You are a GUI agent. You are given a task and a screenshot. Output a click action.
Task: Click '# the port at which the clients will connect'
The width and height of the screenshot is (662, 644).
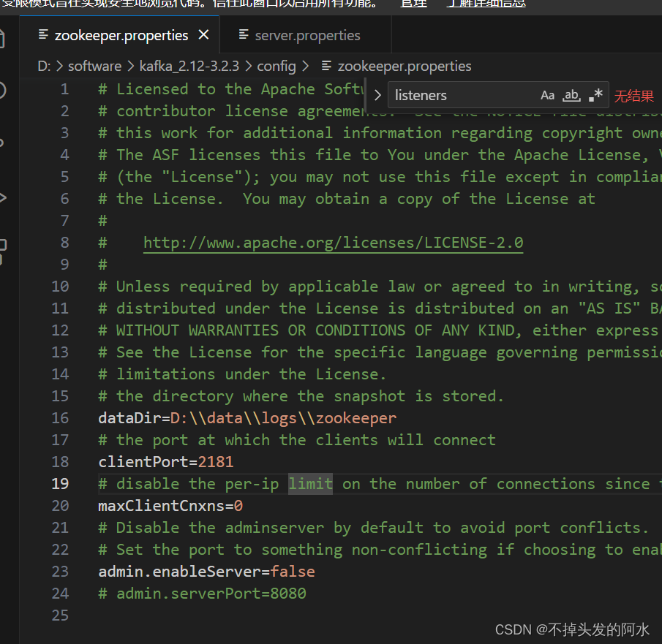click(297, 440)
